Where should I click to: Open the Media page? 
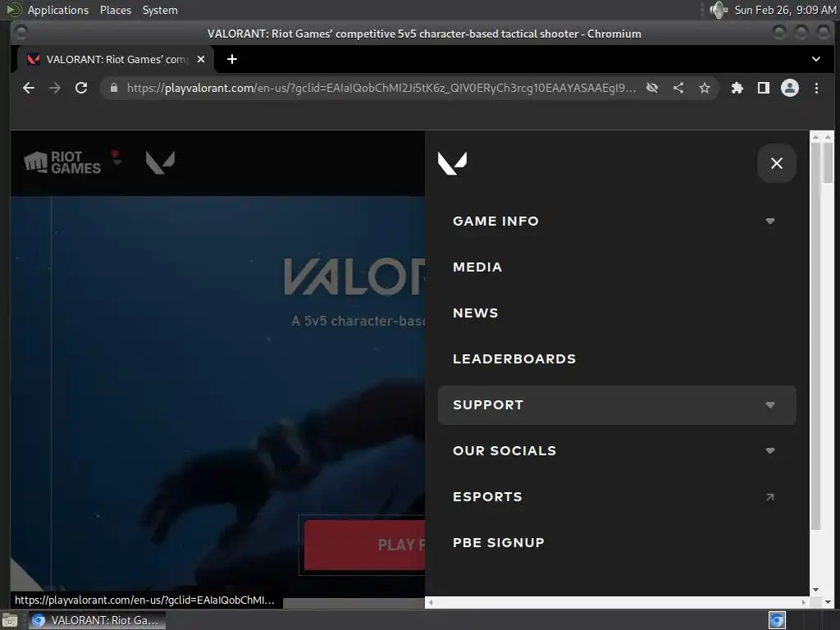tap(477, 267)
